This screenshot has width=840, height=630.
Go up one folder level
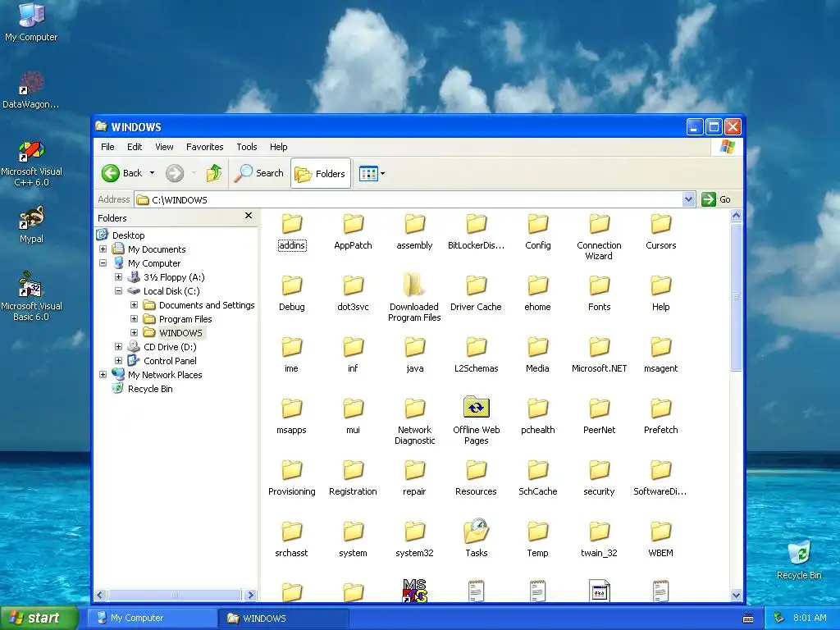214,173
